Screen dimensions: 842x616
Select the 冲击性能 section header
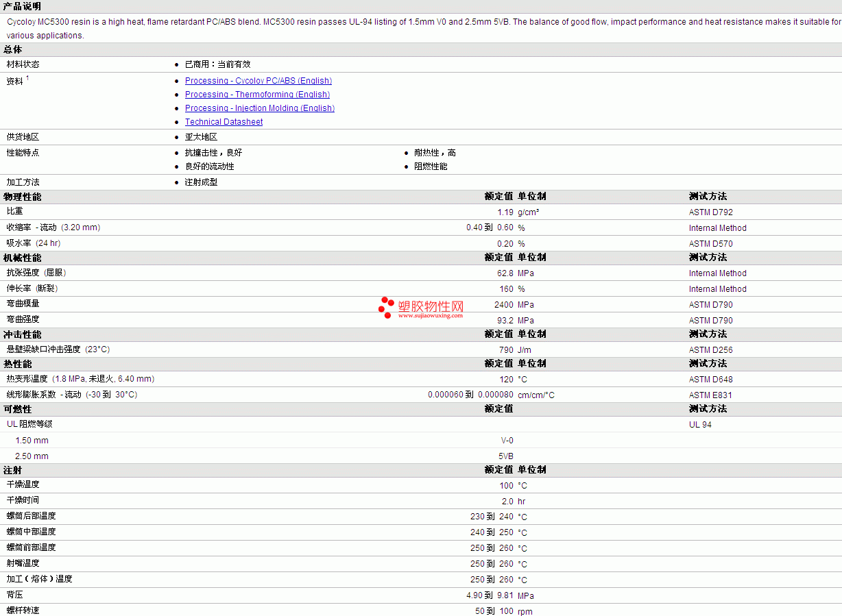[x=22, y=334]
